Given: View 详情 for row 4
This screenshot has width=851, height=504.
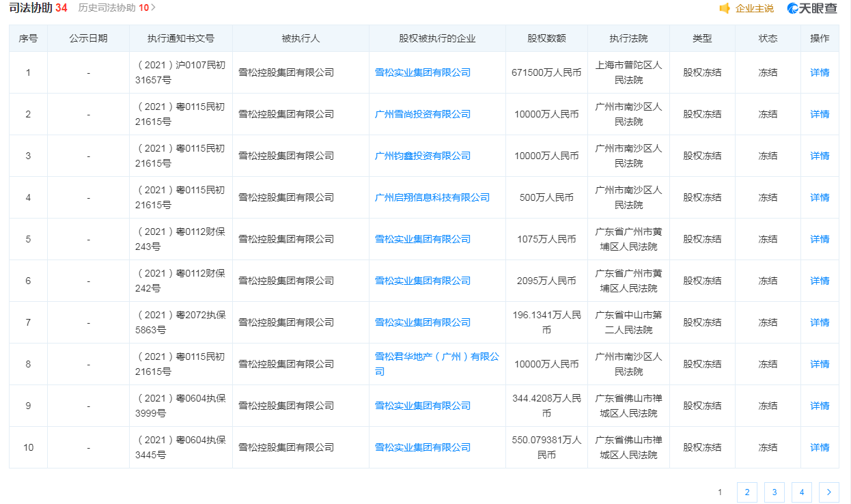Looking at the screenshot, I should point(819,197).
